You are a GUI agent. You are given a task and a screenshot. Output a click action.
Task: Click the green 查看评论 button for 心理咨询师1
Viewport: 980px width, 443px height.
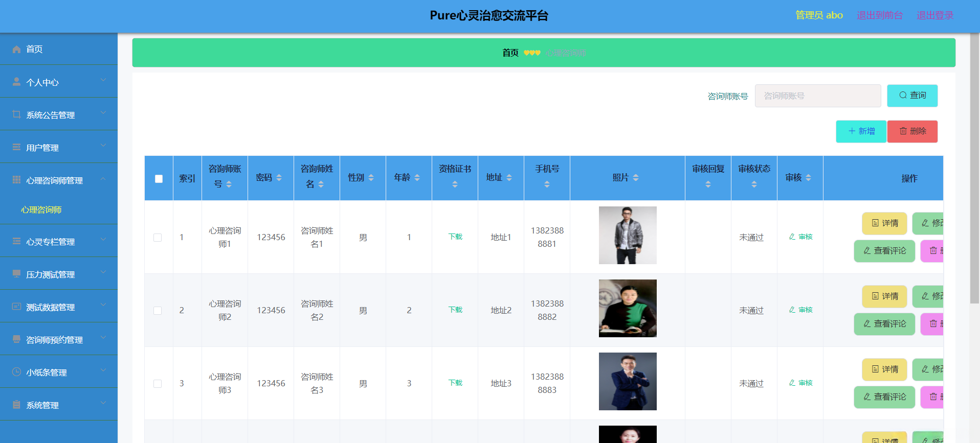(884, 251)
